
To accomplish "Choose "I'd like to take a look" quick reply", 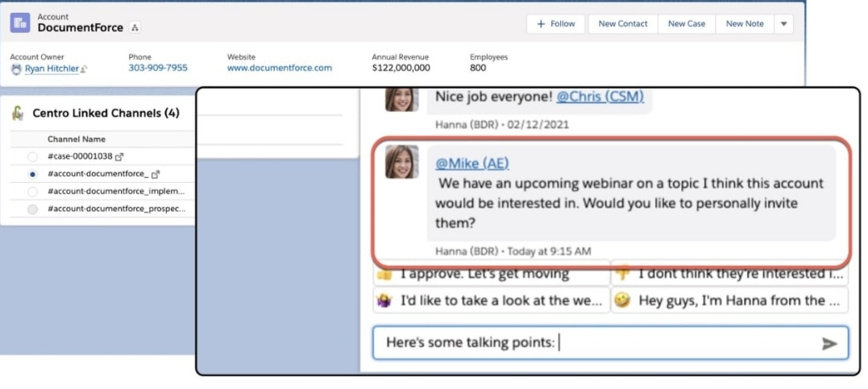I will click(x=492, y=300).
